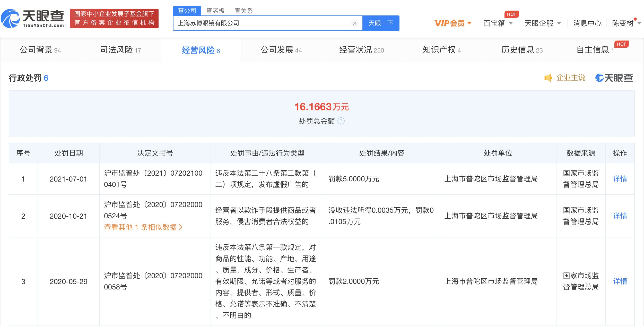644x326 pixels.
Task: Click the HOT badge above 百宝箱
Action: point(511,14)
